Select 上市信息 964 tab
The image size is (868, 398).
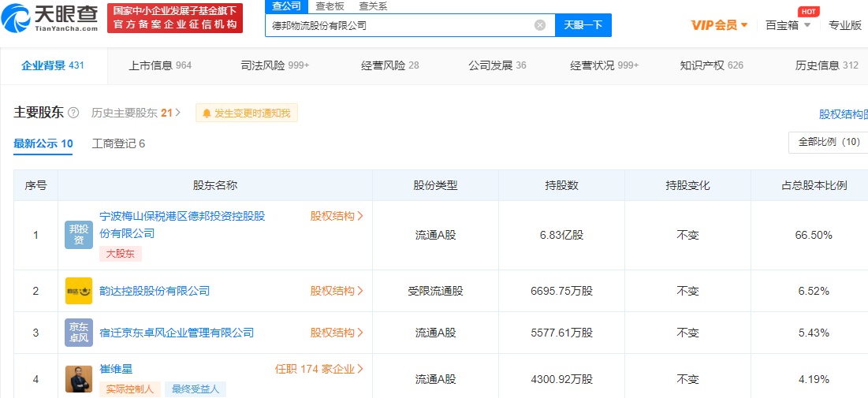tap(160, 65)
